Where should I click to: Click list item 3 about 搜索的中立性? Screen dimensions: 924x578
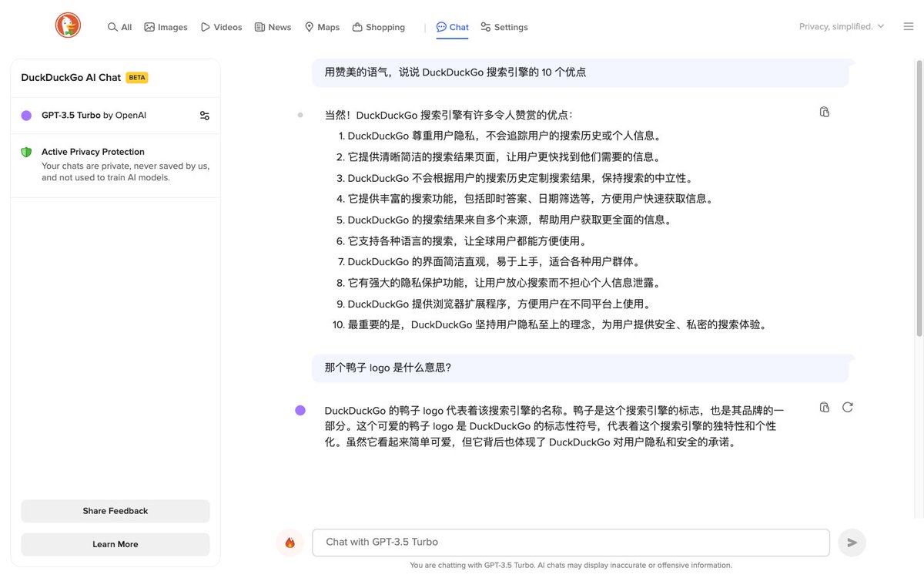click(515, 178)
